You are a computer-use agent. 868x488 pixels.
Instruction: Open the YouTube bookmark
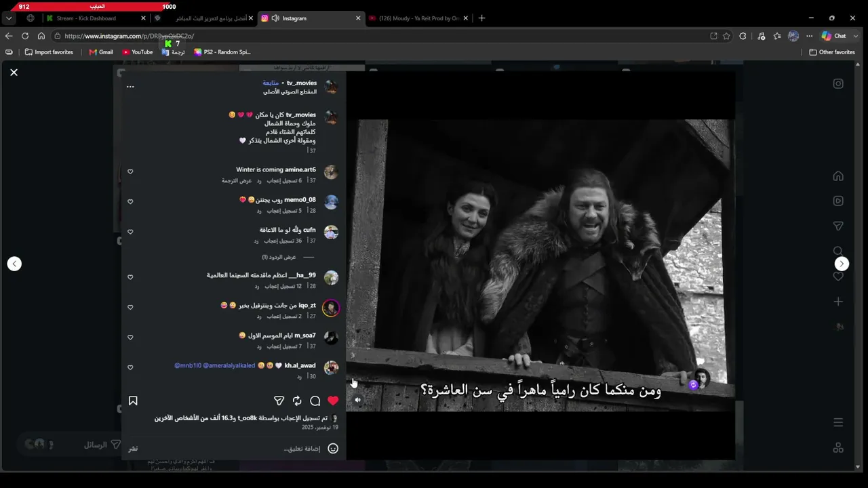tap(138, 52)
